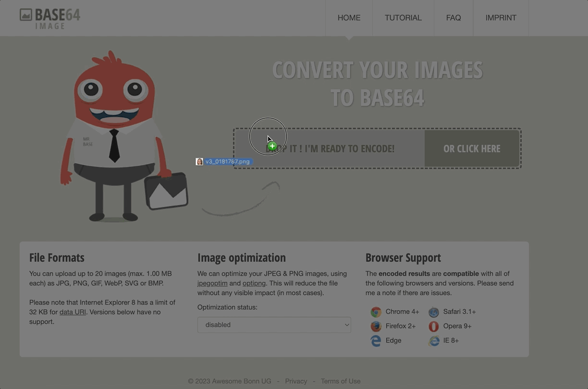Click the Firefox browser icon
This screenshot has width=588, height=389.
coord(376,327)
